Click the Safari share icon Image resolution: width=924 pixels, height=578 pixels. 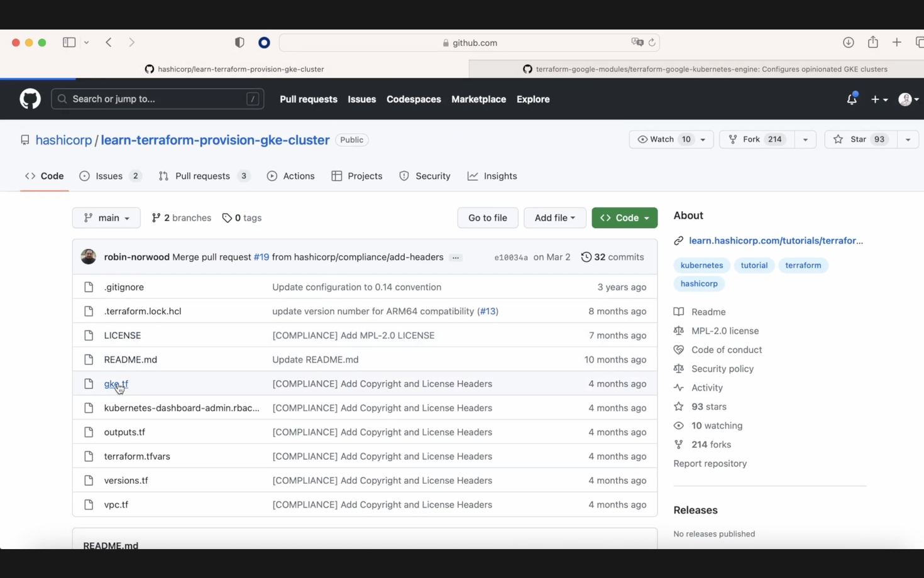[x=873, y=41]
